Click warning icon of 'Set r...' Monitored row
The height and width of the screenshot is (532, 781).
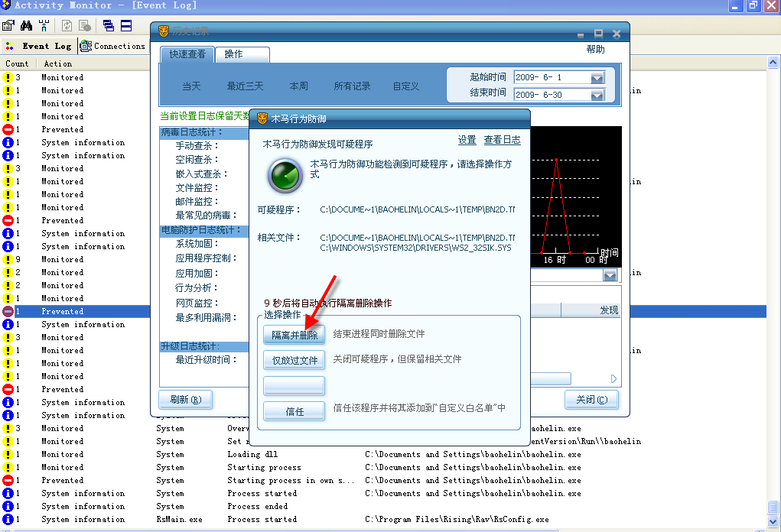8,442
